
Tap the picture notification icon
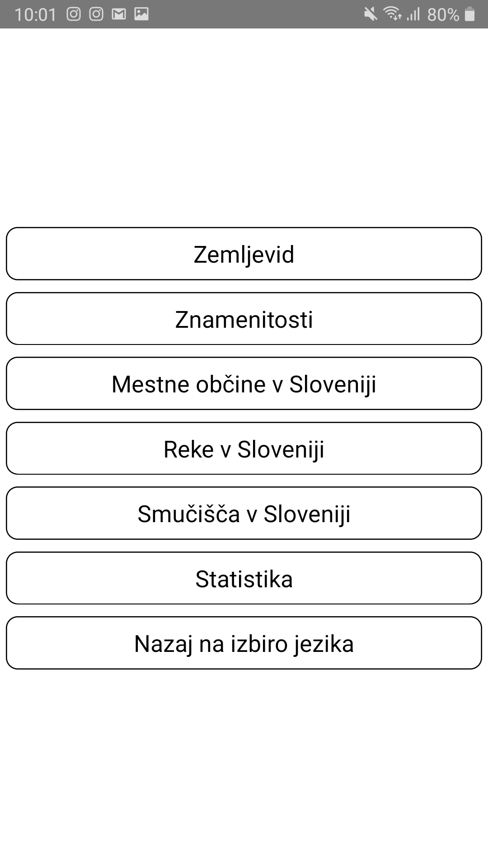(141, 14)
